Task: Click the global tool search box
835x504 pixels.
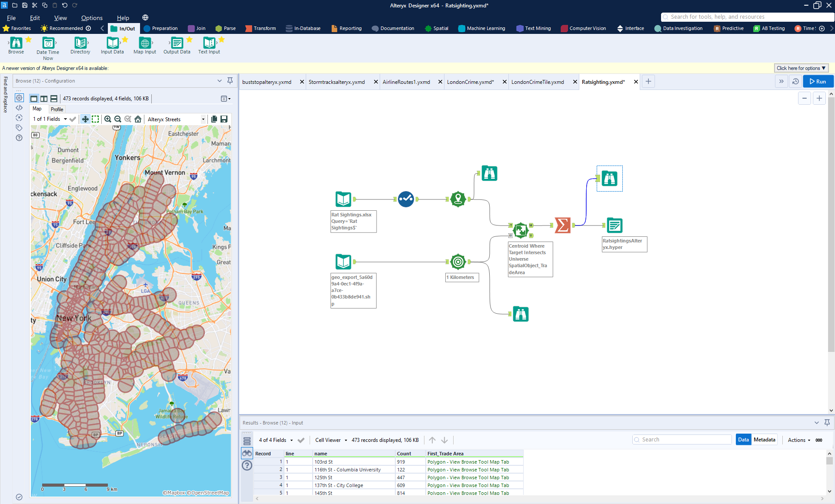Action: (747, 17)
